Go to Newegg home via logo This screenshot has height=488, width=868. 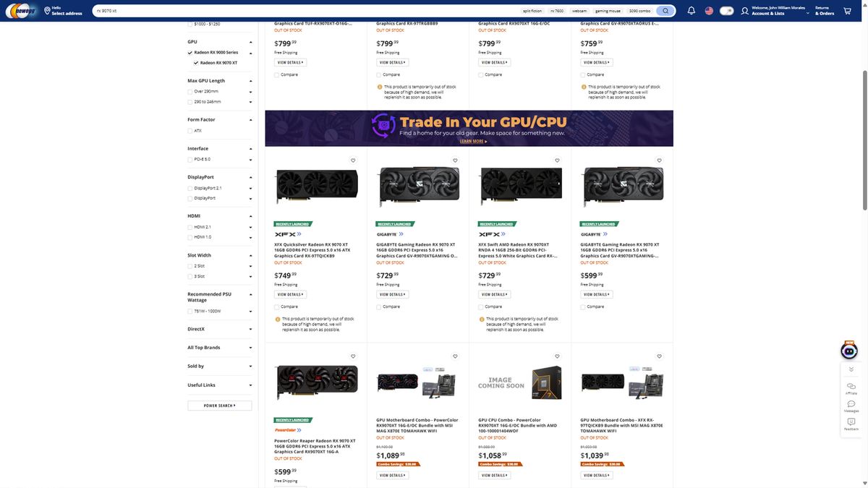point(22,11)
